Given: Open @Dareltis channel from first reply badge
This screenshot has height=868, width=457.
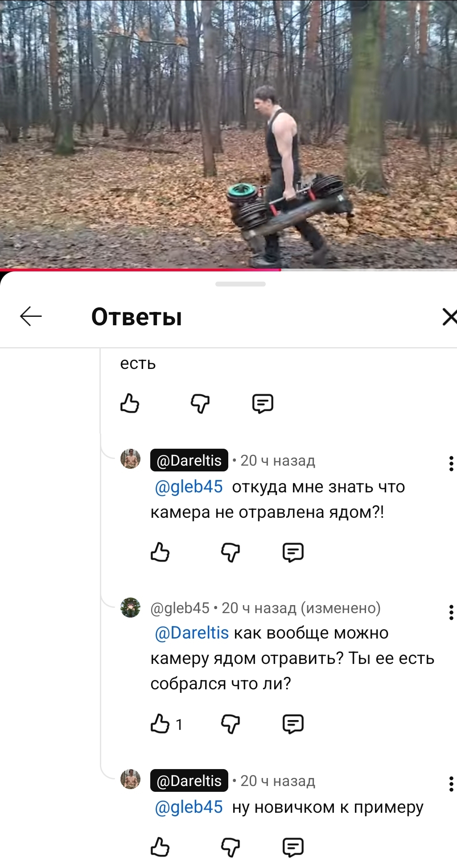Looking at the screenshot, I should click(189, 460).
